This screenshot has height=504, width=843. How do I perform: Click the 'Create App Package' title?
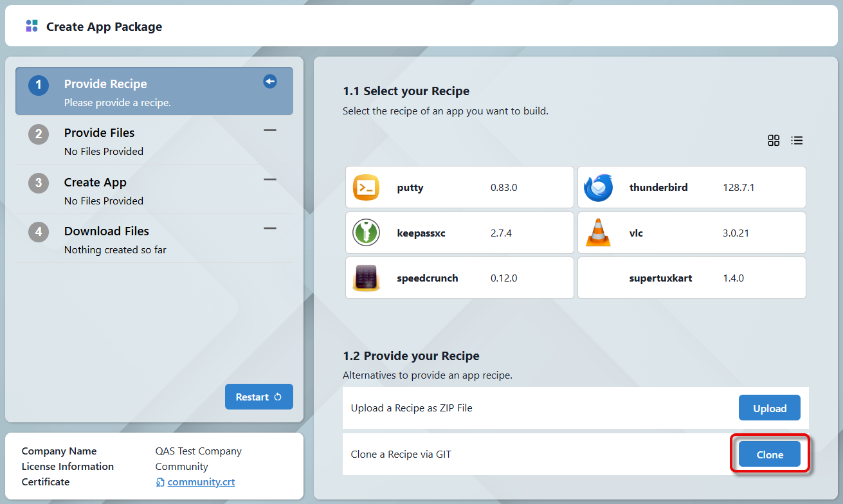[104, 27]
